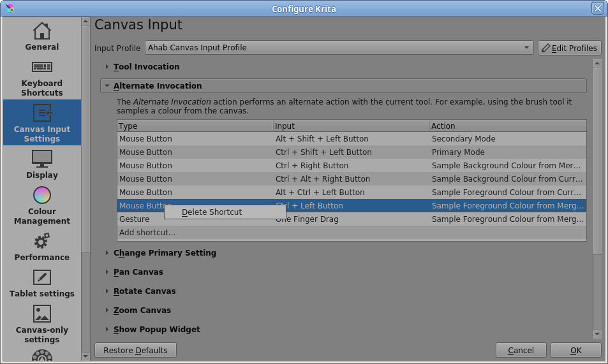
Task: Open Colour Management settings icon
Action: pyautogui.click(x=42, y=195)
